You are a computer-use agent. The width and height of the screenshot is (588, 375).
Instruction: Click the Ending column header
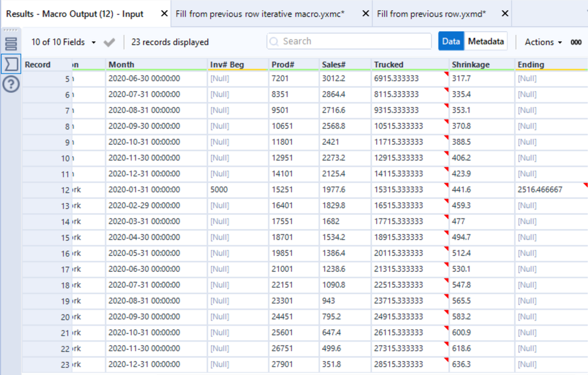[x=552, y=65]
